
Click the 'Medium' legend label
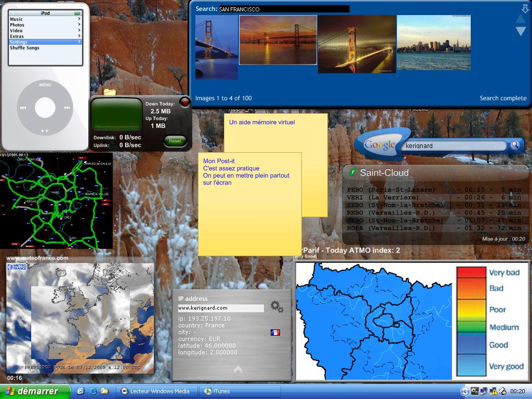[504, 327]
